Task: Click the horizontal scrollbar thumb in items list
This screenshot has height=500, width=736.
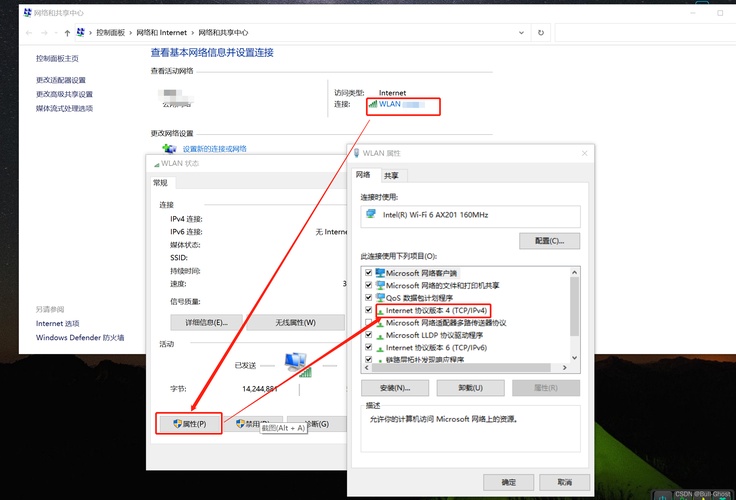Action: [x=460, y=368]
